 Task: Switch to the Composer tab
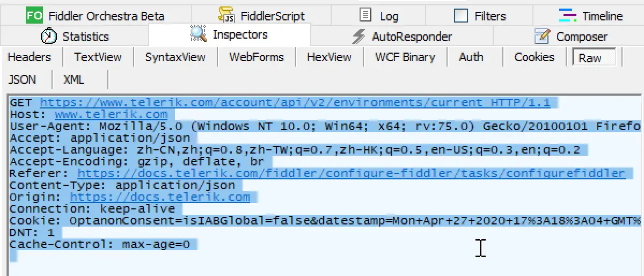click(x=571, y=37)
